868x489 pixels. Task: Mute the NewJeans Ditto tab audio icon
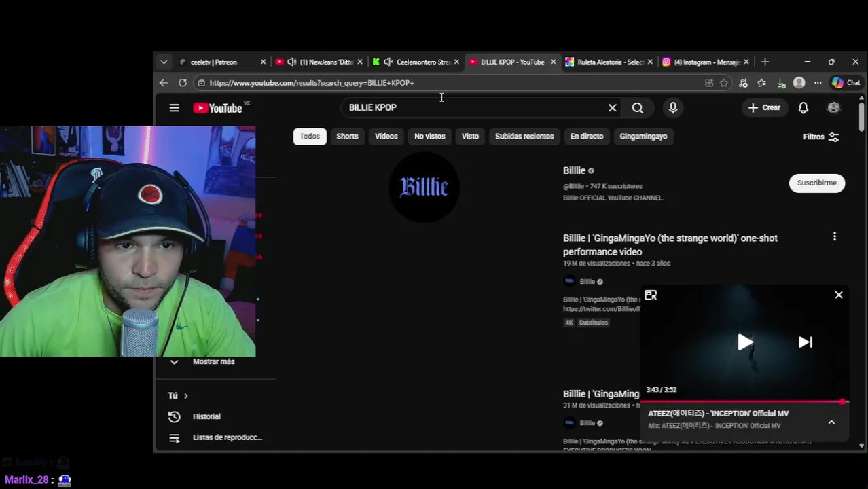292,62
